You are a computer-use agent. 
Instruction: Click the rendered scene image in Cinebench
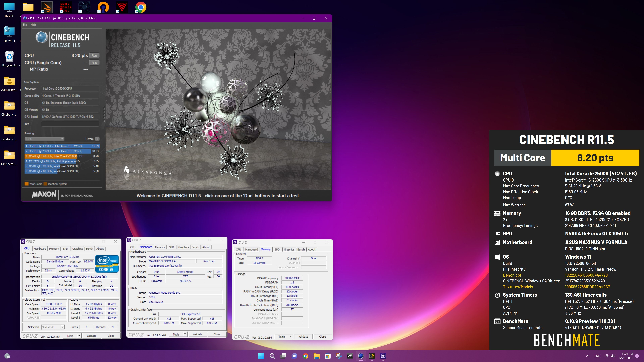pyautogui.click(x=219, y=109)
